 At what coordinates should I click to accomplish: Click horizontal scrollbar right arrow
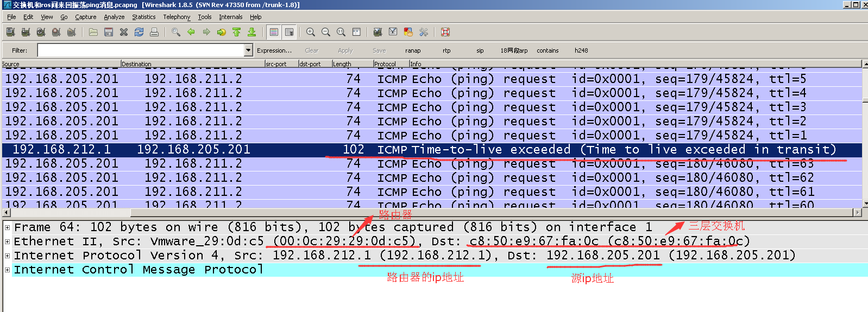(858, 213)
